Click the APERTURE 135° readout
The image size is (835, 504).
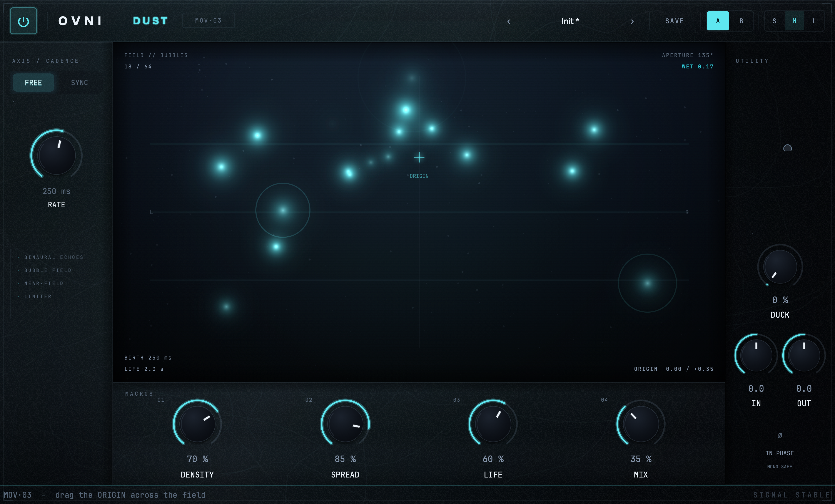(x=688, y=55)
